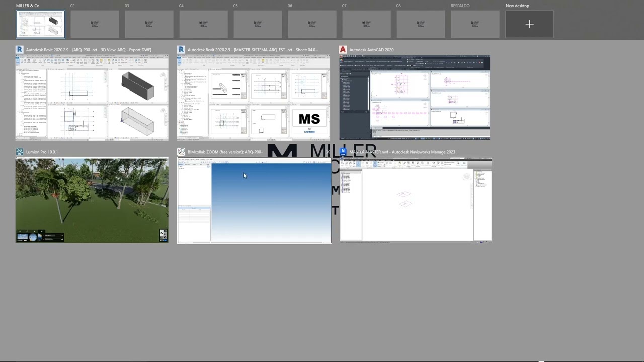Switch to virtual desktop 08
The width and height of the screenshot is (644, 362).
[x=421, y=24]
